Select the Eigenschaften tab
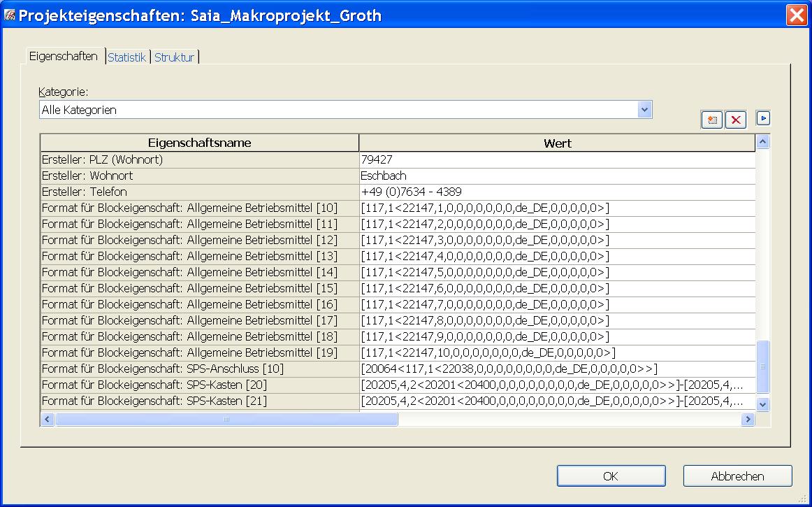This screenshot has width=812, height=507. [64, 57]
